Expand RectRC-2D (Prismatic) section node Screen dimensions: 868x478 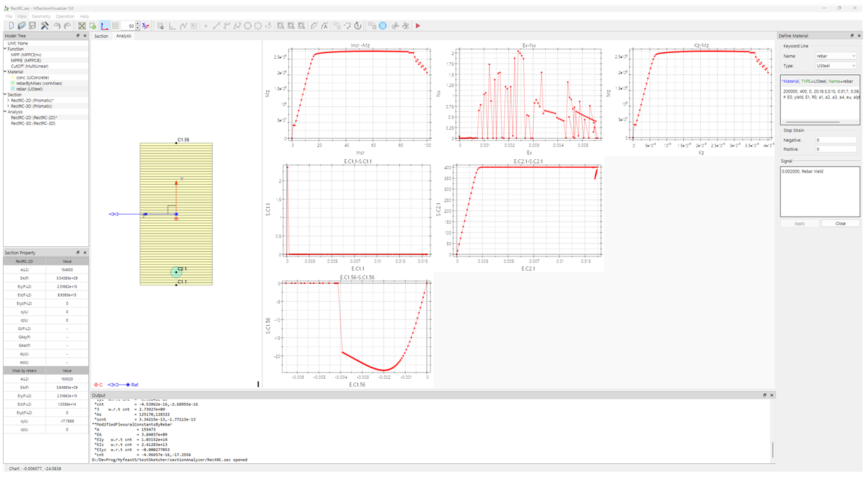tap(8, 101)
